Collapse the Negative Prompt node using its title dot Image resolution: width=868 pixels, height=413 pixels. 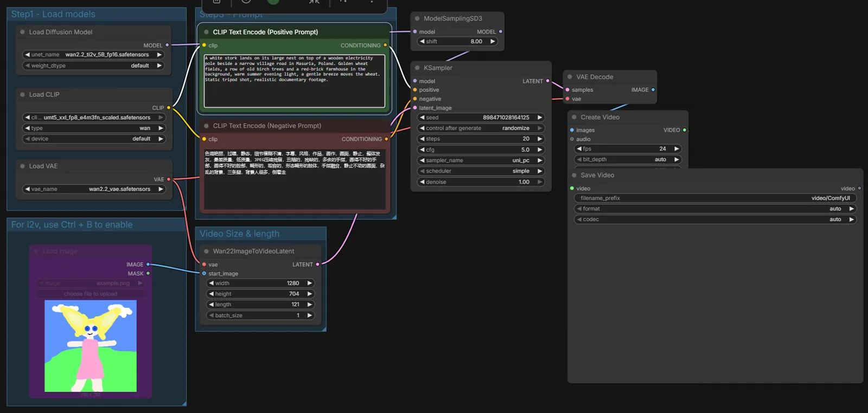(206, 126)
